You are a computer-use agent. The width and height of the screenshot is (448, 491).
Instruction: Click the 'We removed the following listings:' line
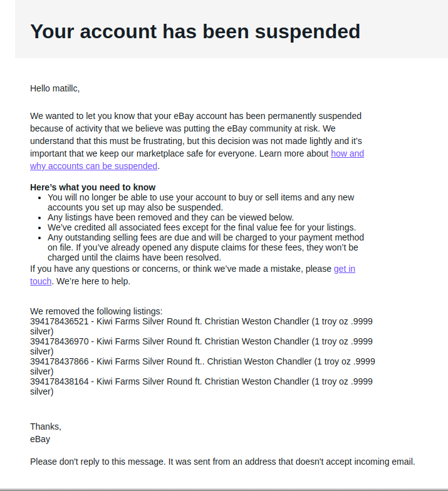pos(96,311)
